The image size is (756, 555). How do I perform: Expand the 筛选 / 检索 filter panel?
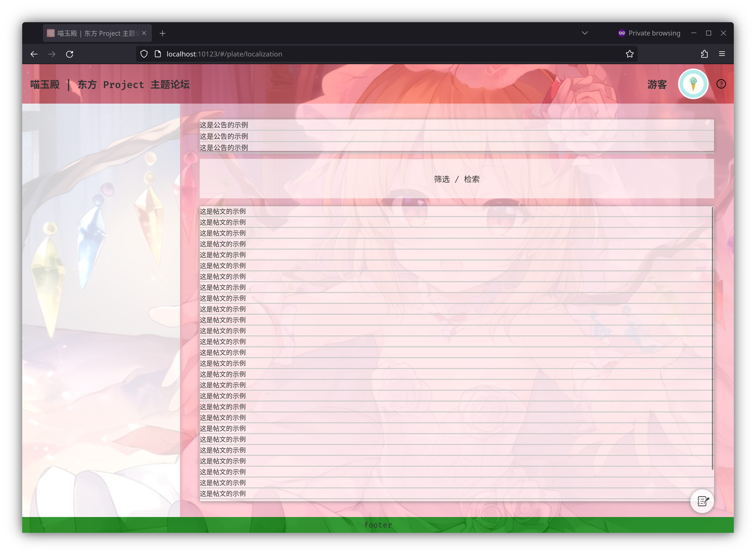point(456,179)
